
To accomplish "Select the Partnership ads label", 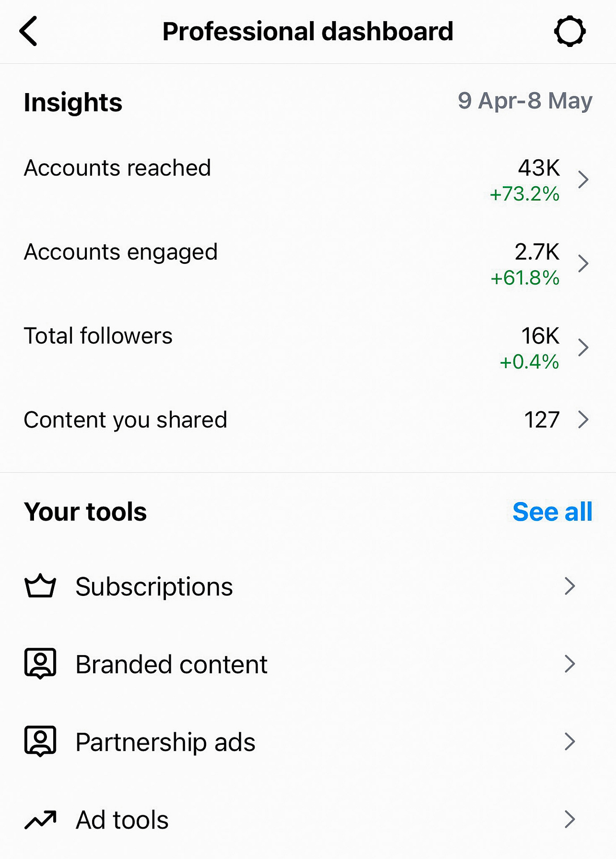I will [166, 742].
